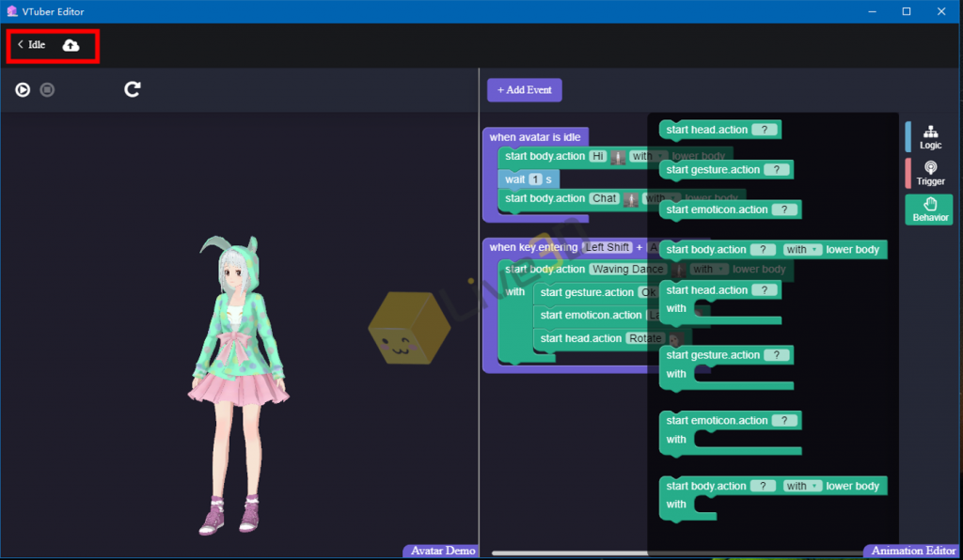The image size is (963, 560).
Task: Click the cloud upload icon
Action: (71, 45)
